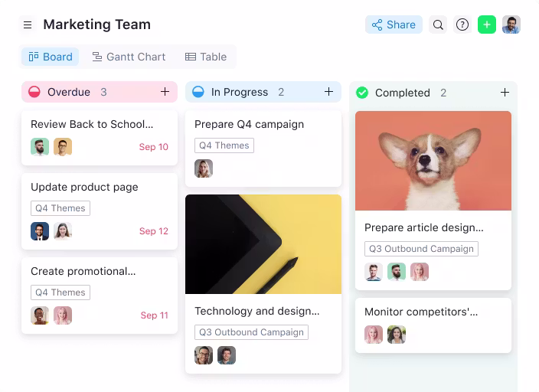Open the Prepare article design card title
Image resolution: width=539 pixels, height=392 pixels.
[x=424, y=227]
